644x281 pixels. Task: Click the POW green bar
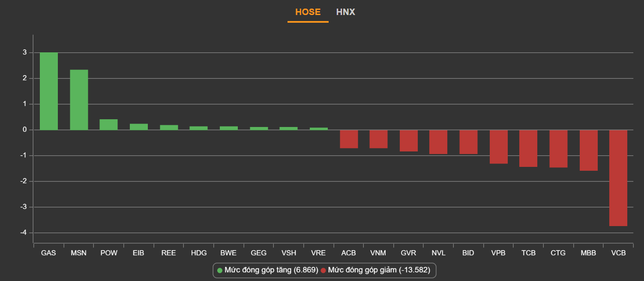(x=109, y=124)
